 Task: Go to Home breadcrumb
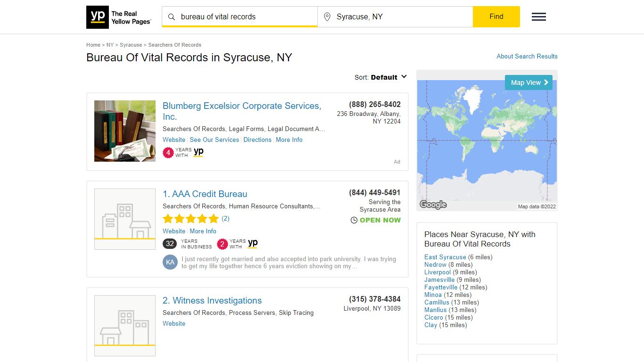click(x=93, y=45)
